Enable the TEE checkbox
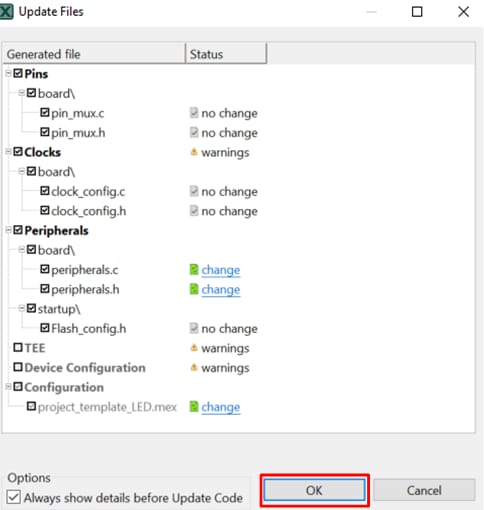484x510 pixels. pyautogui.click(x=18, y=348)
